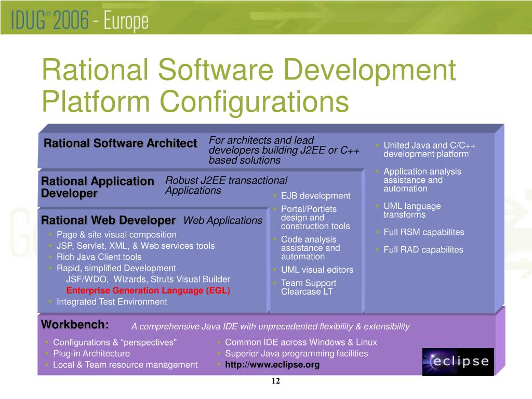
Task: Click 'Code analysis assistance and automation' bullet
Action: click(311, 248)
